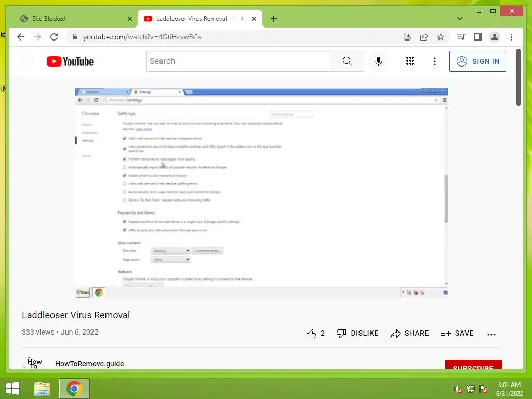Like the video with thumbs-up icon
The width and height of the screenshot is (532, 399).
[x=311, y=334]
